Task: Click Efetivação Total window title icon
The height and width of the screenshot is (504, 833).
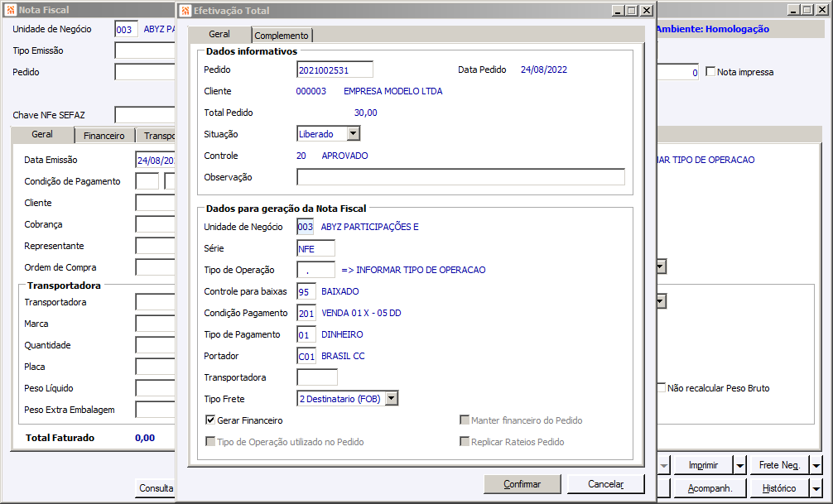Action: (185, 11)
